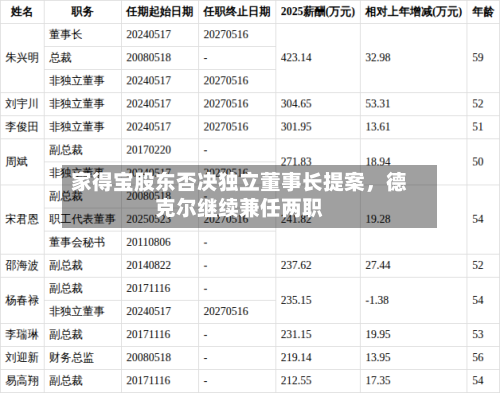Click the name 刘宇川

[x=22, y=104]
